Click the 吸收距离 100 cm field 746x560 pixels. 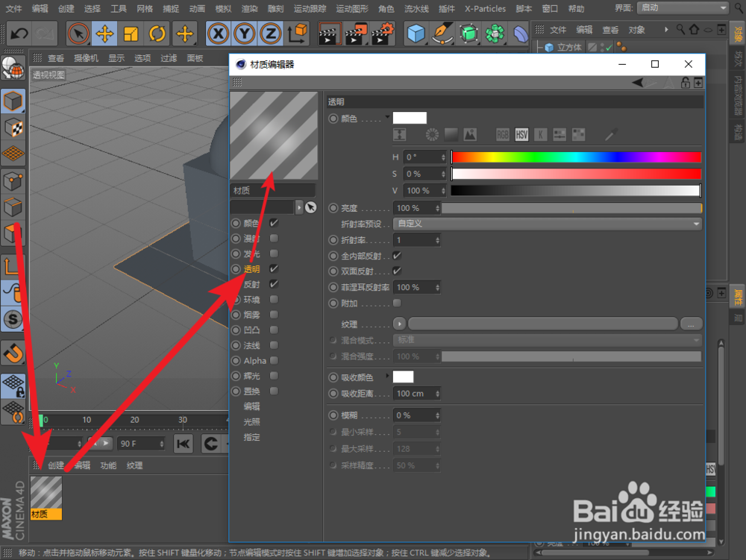(x=417, y=394)
